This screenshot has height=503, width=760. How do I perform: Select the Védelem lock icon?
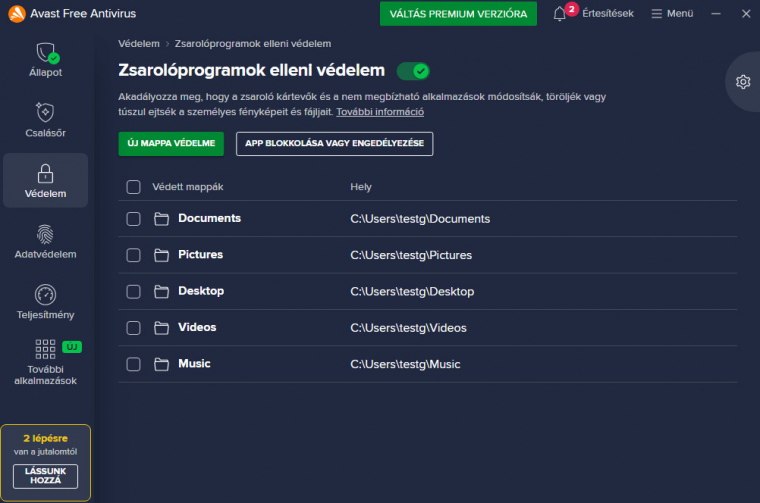45,173
